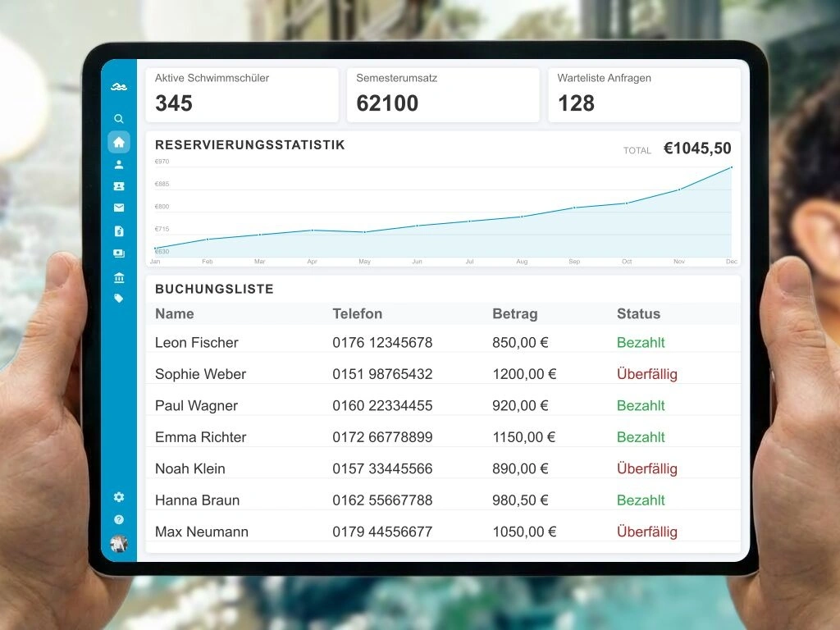The image size is (840, 630).
Task: Open the bank building icon
Action: tap(119, 277)
